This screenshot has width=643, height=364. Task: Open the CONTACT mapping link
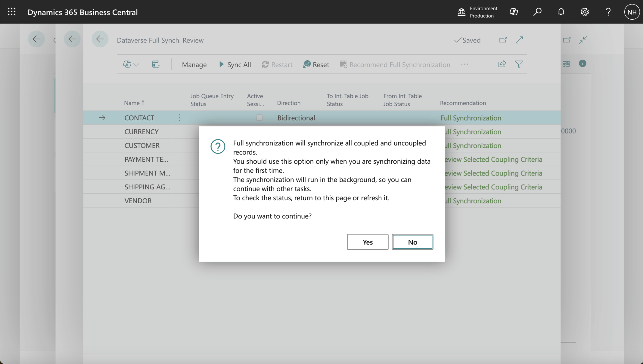[x=139, y=118]
